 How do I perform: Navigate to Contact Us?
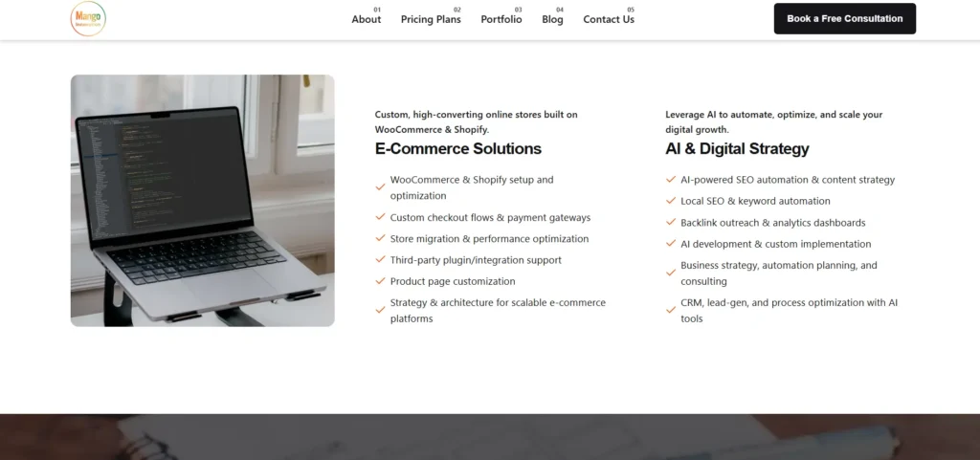coord(609,19)
